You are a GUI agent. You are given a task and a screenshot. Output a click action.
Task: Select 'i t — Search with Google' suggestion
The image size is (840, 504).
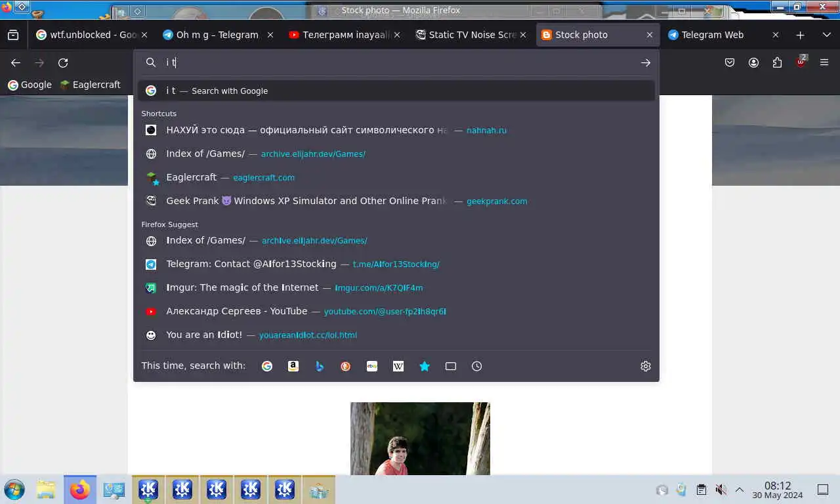[396, 91]
